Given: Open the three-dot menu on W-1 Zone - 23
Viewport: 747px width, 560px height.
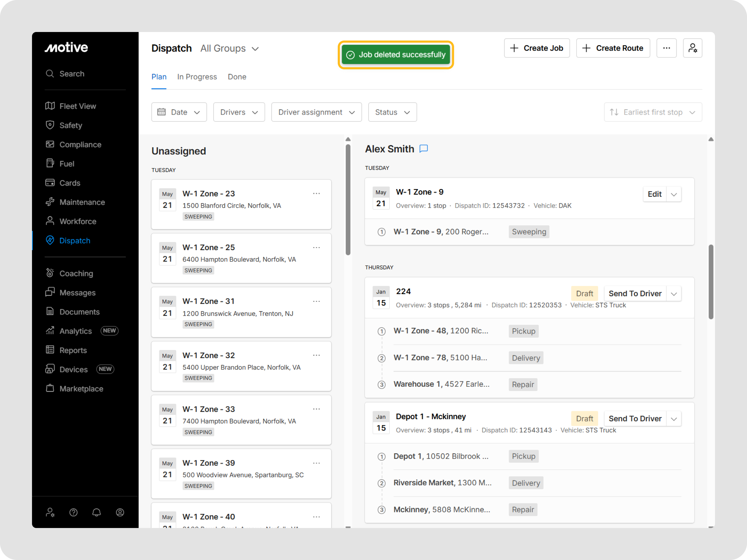Looking at the screenshot, I should tap(316, 193).
